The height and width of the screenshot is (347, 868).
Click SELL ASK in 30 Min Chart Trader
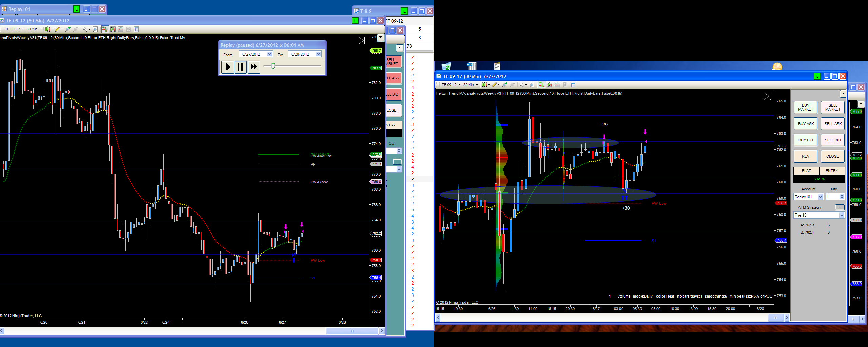tap(833, 124)
